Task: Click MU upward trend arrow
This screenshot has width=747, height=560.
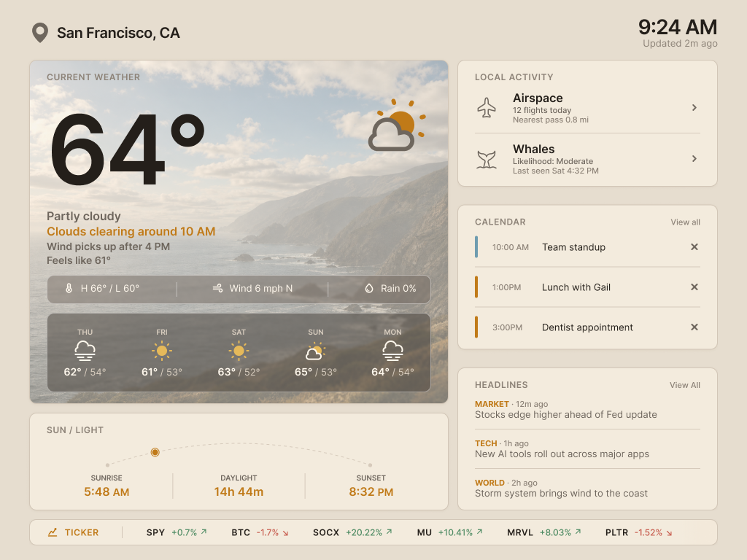Action: (x=480, y=532)
